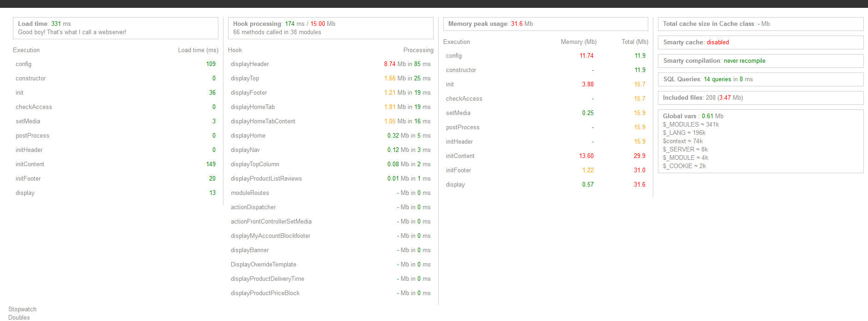Viewport: 868px width, 321px height.
Task: Click the 'Total (Mb)' column header
Action: (x=635, y=42)
